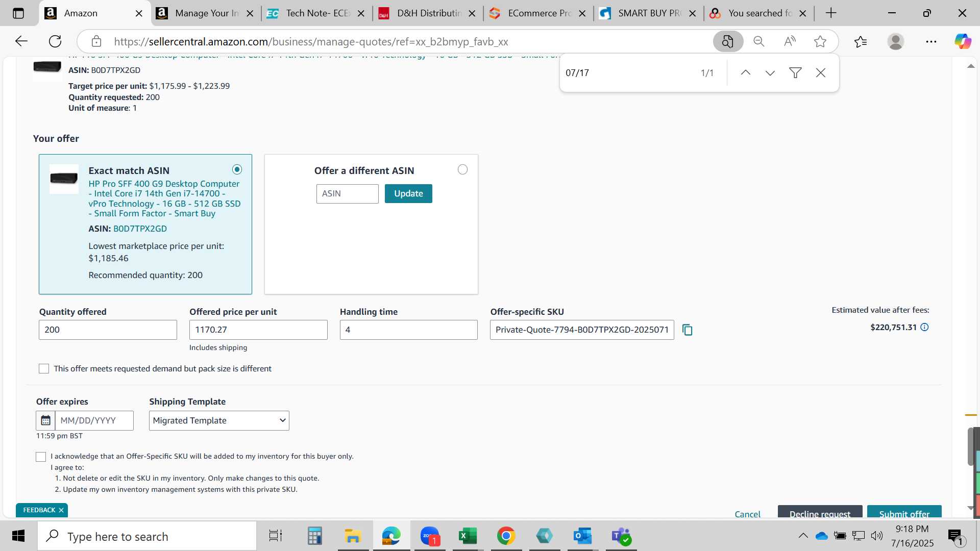Screen dimensions: 980x551
Task: Click the Quantity offered field
Action: coord(108,330)
